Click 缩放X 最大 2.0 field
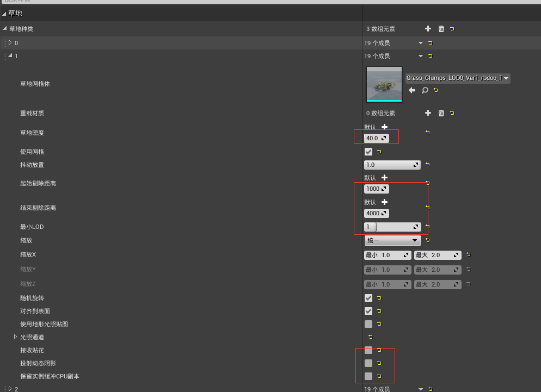This screenshot has height=392, width=541. pos(438,255)
